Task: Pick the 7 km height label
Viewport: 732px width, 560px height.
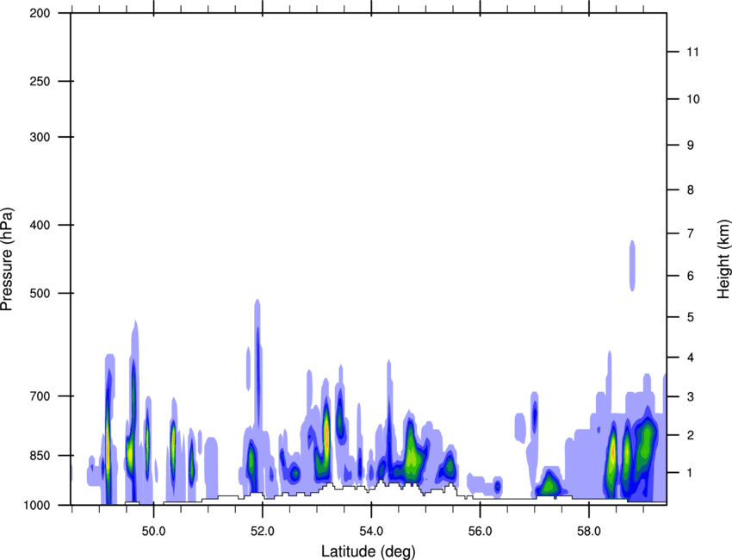Action: pyautogui.click(x=691, y=233)
